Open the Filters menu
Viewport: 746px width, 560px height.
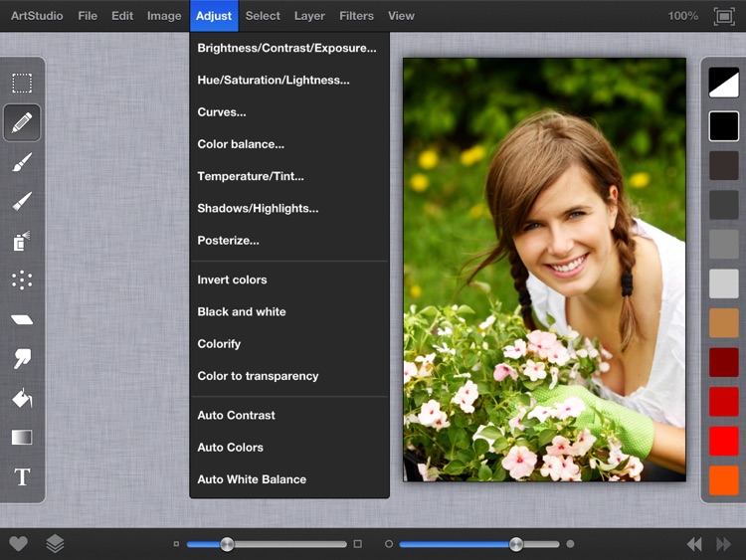coord(356,16)
